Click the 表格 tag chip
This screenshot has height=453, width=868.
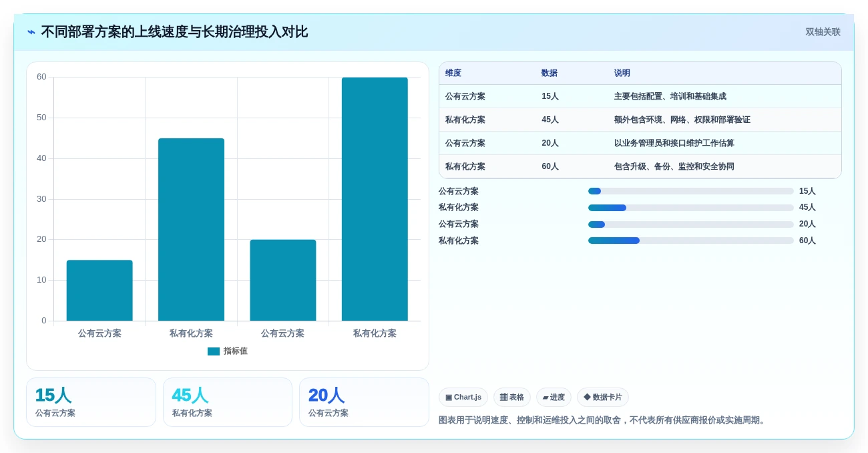[x=512, y=398]
